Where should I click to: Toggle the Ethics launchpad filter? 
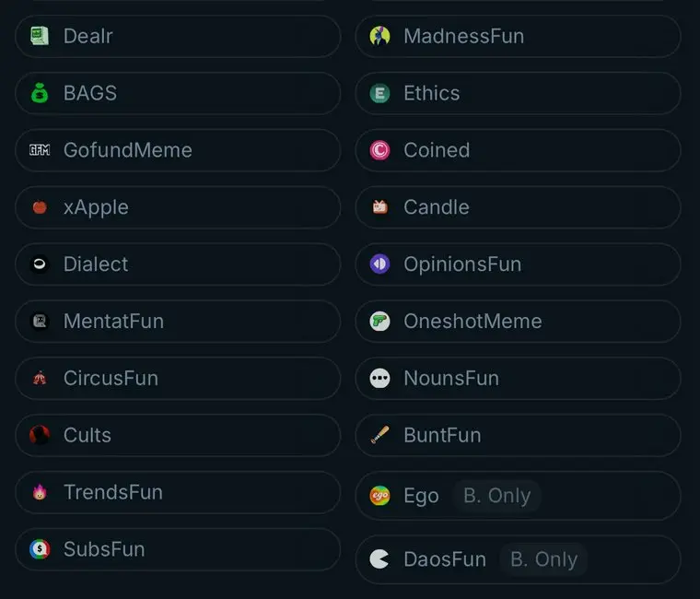click(518, 93)
